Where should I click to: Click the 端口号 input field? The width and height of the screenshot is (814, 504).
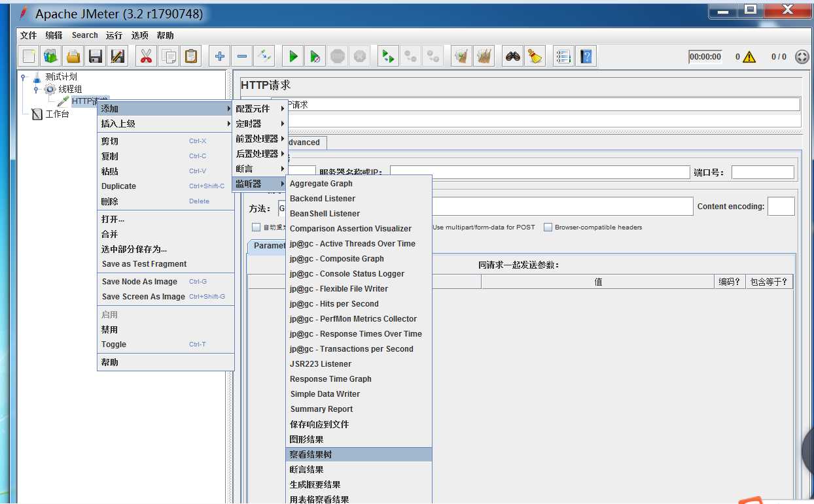[x=762, y=172]
